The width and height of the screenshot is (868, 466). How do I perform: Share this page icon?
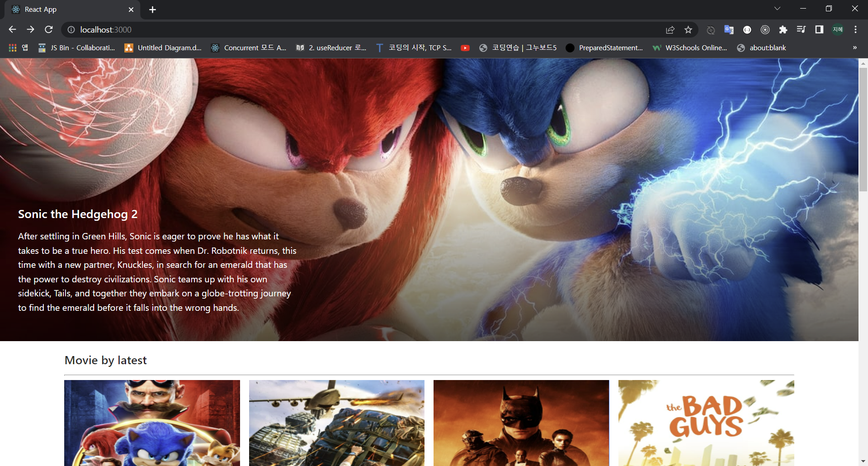(x=670, y=29)
